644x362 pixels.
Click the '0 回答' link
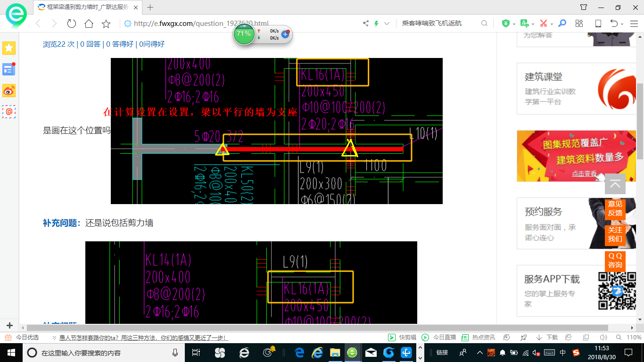pyautogui.click(x=90, y=44)
